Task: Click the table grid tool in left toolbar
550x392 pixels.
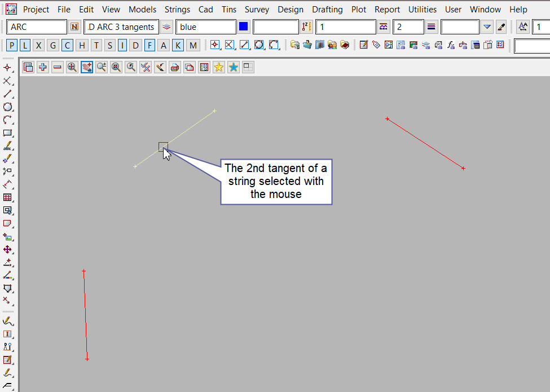Action: (x=7, y=197)
